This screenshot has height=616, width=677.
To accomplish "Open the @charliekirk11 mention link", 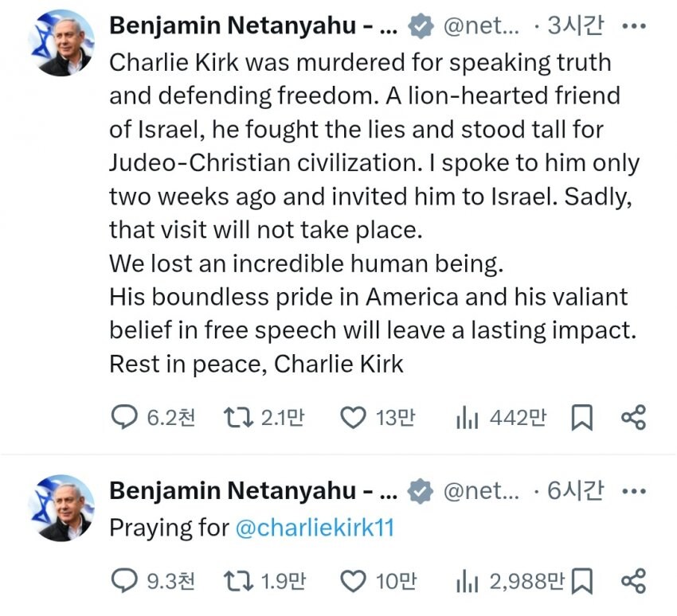I will coord(315,527).
